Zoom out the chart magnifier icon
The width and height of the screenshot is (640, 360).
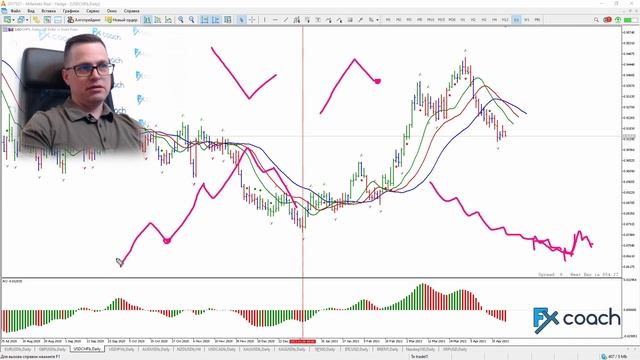191,20
